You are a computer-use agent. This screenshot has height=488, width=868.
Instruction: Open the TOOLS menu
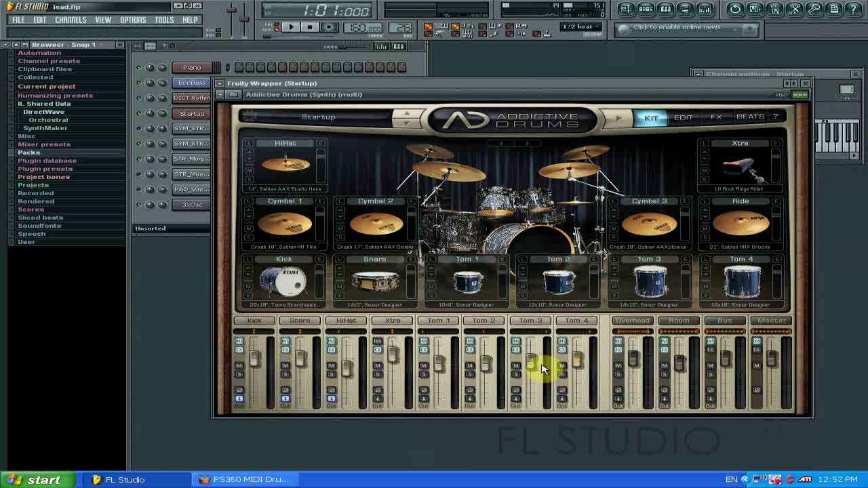point(164,20)
